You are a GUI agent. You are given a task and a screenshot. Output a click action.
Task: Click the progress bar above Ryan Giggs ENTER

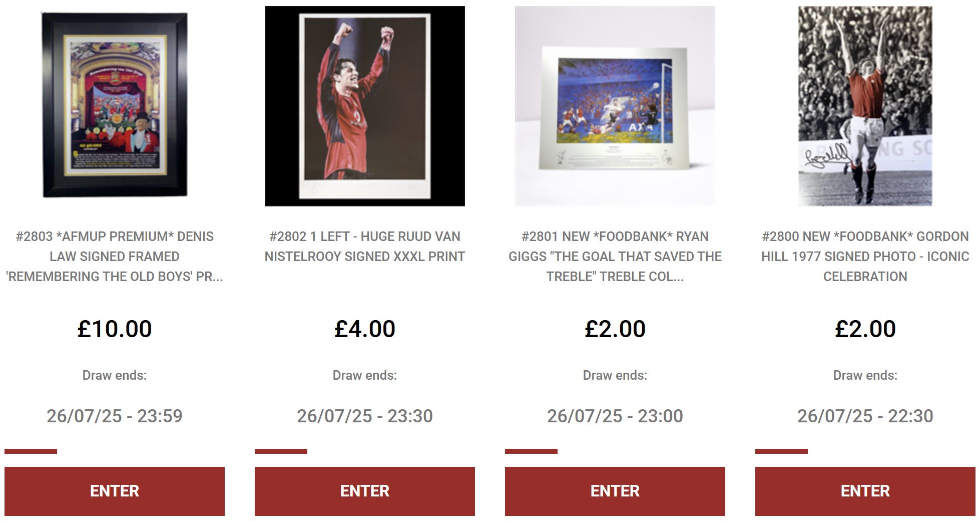[x=531, y=451]
